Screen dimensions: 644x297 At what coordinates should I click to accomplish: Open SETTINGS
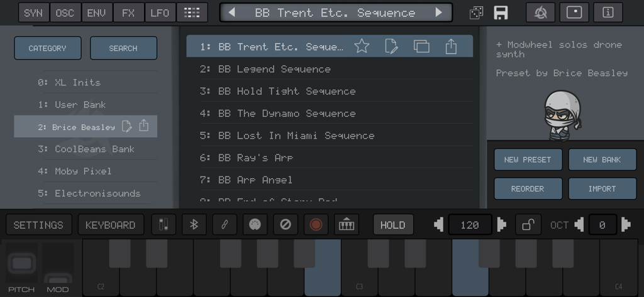click(38, 225)
